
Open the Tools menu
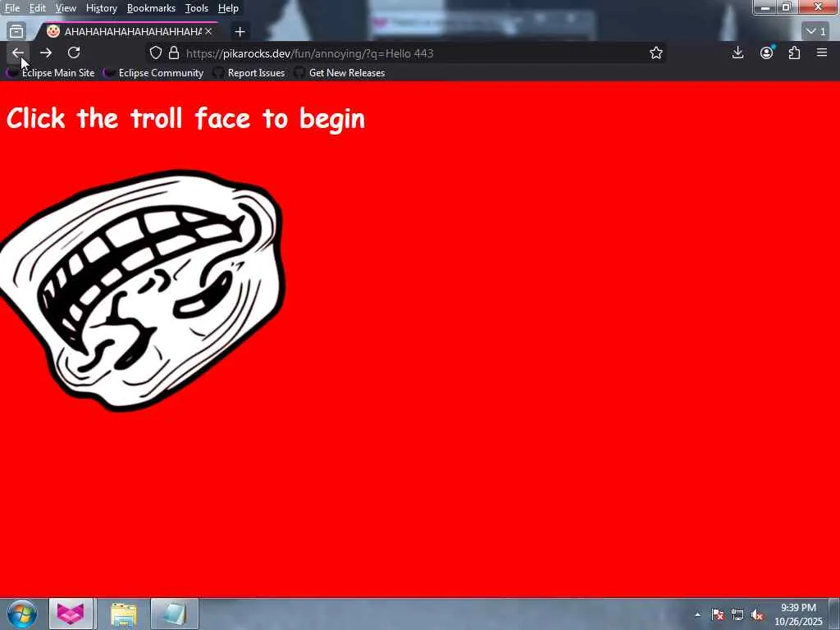(x=197, y=8)
